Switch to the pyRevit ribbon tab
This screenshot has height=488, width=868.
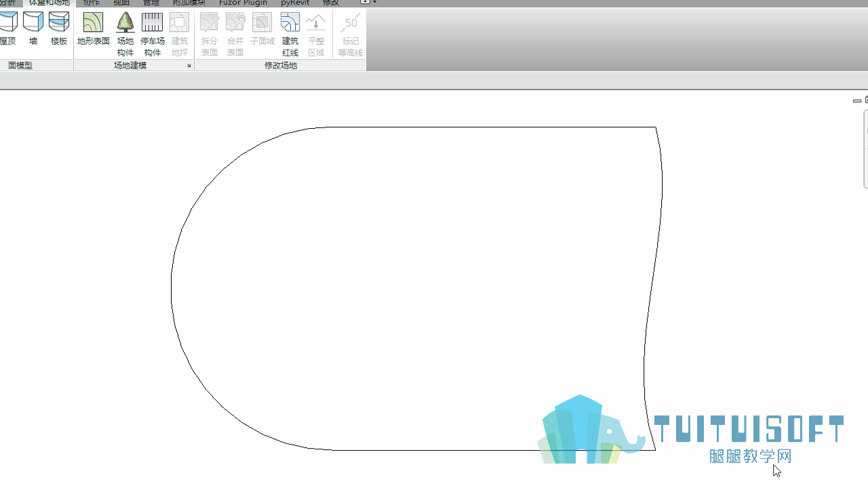pyautogui.click(x=295, y=3)
